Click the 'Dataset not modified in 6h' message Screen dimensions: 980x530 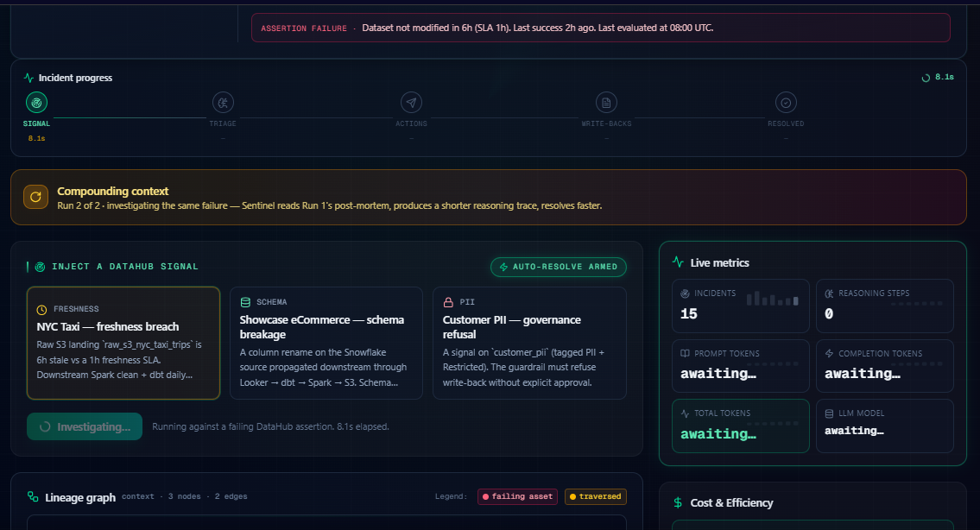[x=538, y=28]
